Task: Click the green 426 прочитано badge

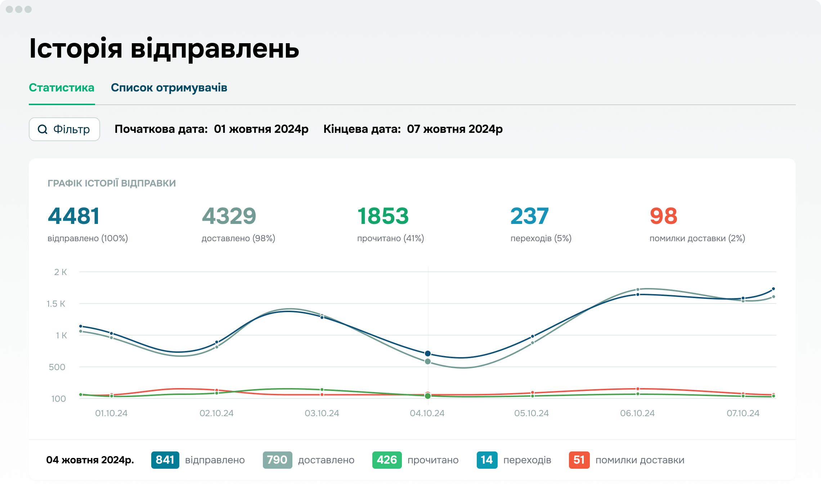Action: pos(387,460)
